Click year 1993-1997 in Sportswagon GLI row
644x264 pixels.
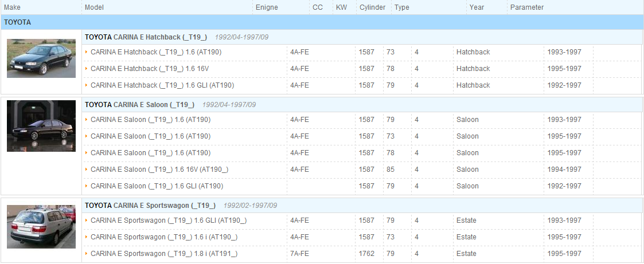pos(564,220)
